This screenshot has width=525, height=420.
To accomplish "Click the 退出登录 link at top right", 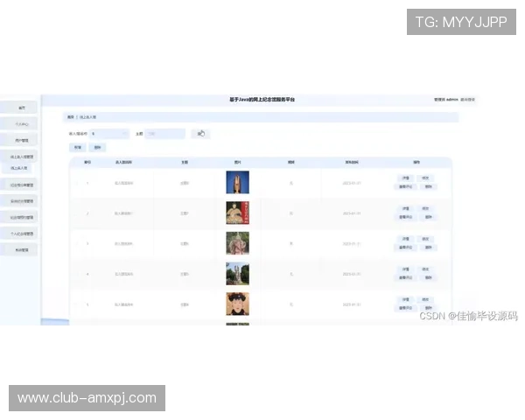I will [468, 100].
